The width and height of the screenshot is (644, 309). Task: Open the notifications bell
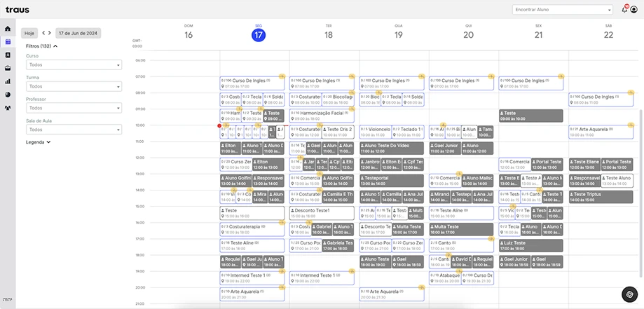coord(624,9)
